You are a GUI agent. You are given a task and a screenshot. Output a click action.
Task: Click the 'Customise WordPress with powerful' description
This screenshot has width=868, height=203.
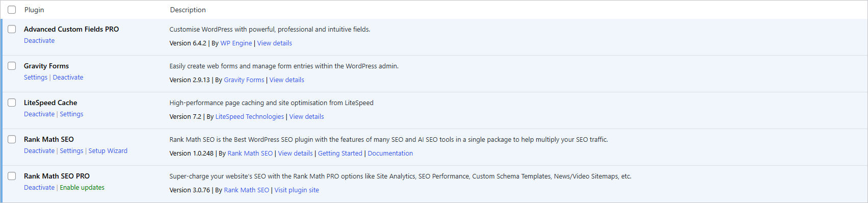[x=270, y=30]
